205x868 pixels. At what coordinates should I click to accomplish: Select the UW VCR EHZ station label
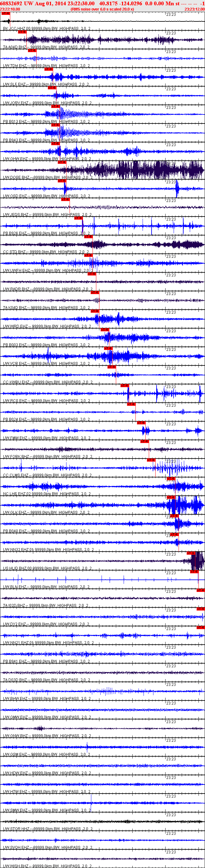tap(47, 364)
